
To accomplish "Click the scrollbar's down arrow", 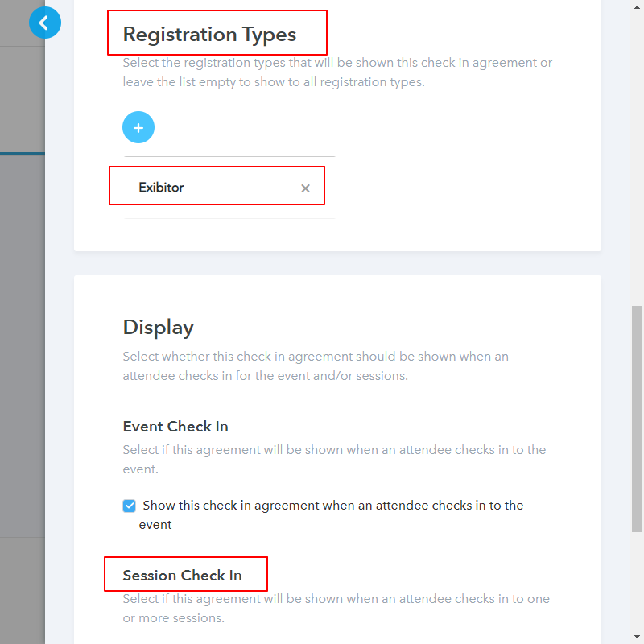I will (637, 637).
